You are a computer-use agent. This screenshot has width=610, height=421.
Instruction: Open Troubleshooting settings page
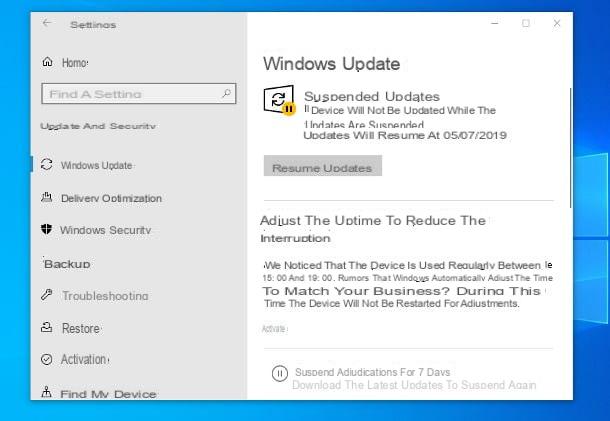(x=105, y=296)
